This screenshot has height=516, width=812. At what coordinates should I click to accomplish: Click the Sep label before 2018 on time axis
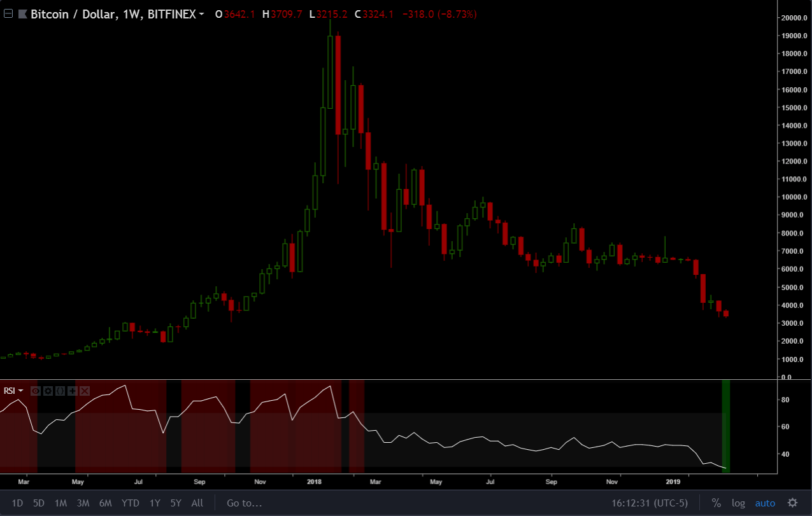coord(199,482)
